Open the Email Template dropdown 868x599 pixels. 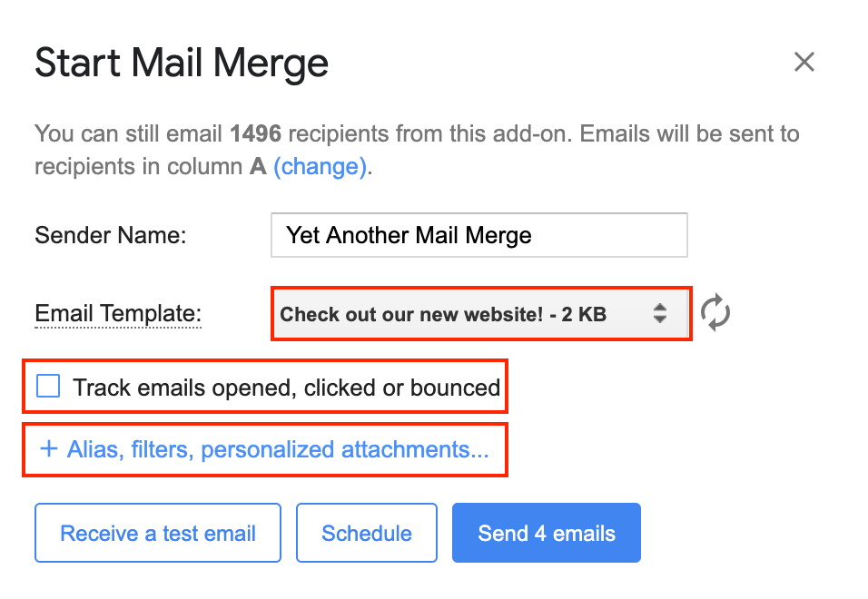[481, 314]
